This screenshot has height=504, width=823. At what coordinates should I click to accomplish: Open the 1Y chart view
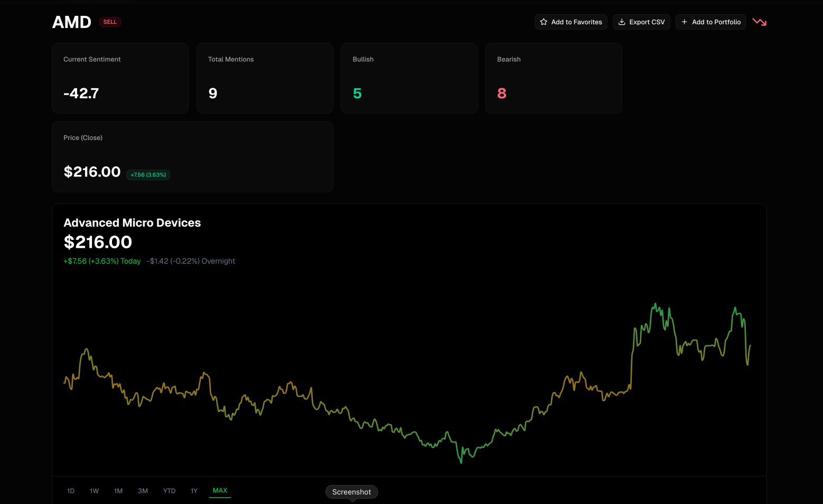click(194, 491)
